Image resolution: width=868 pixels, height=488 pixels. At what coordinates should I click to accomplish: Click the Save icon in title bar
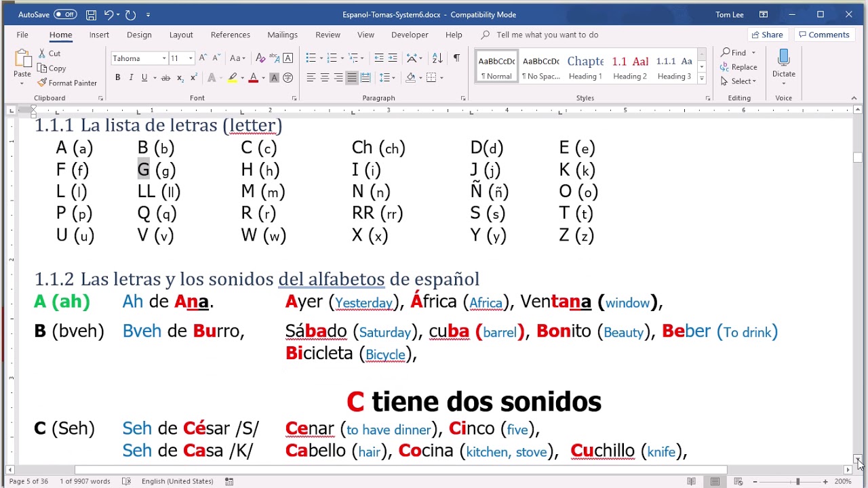point(92,14)
